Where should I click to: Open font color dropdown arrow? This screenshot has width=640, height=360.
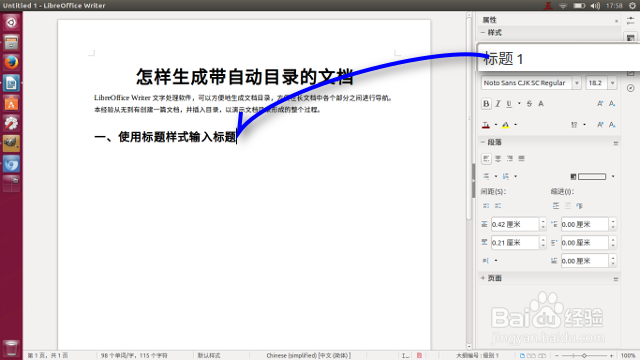[496, 125]
